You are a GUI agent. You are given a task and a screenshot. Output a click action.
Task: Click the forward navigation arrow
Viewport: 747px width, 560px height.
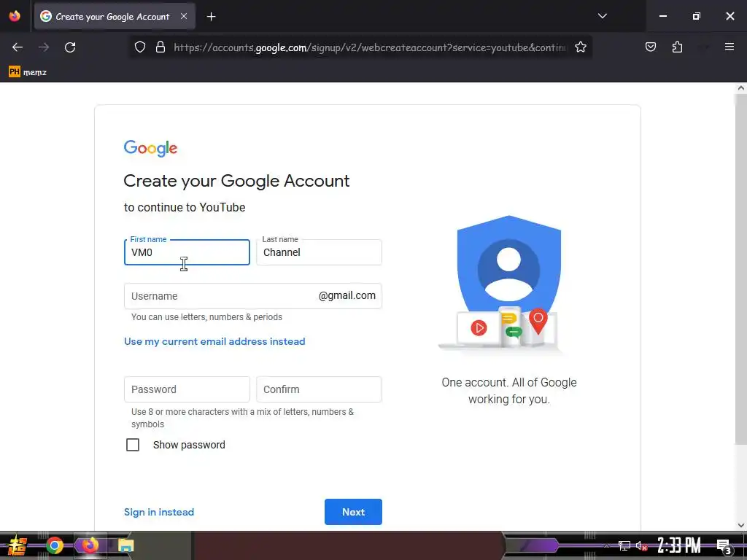pyautogui.click(x=44, y=47)
